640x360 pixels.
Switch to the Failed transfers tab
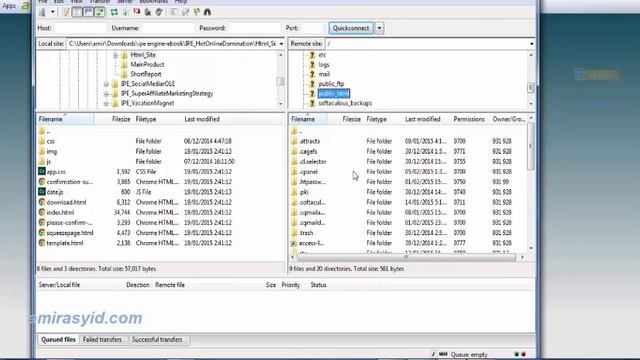pyautogui.click(x=102, y=340)
